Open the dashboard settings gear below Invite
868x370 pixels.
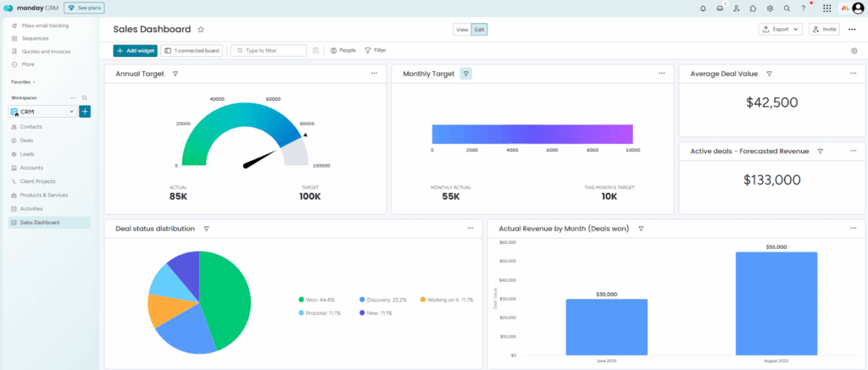[x=854, y=51]
